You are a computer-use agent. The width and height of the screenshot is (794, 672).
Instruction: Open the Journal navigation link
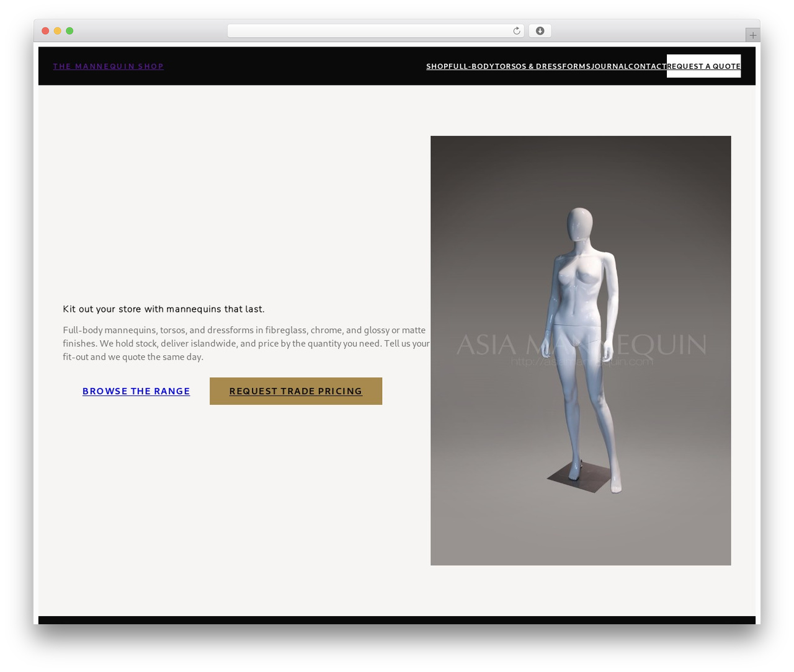click(x=610, y=66)
